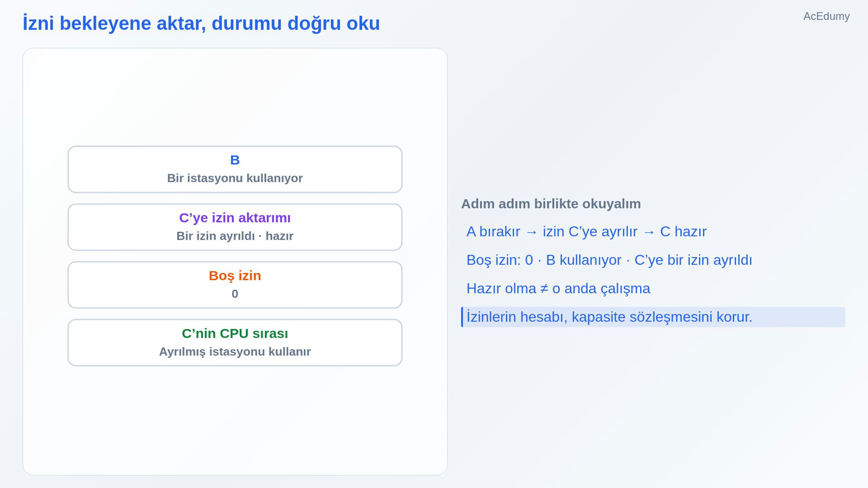868x488 pixels.
Task: Select the 'B' card heading
Action: [x=235, y=160]
